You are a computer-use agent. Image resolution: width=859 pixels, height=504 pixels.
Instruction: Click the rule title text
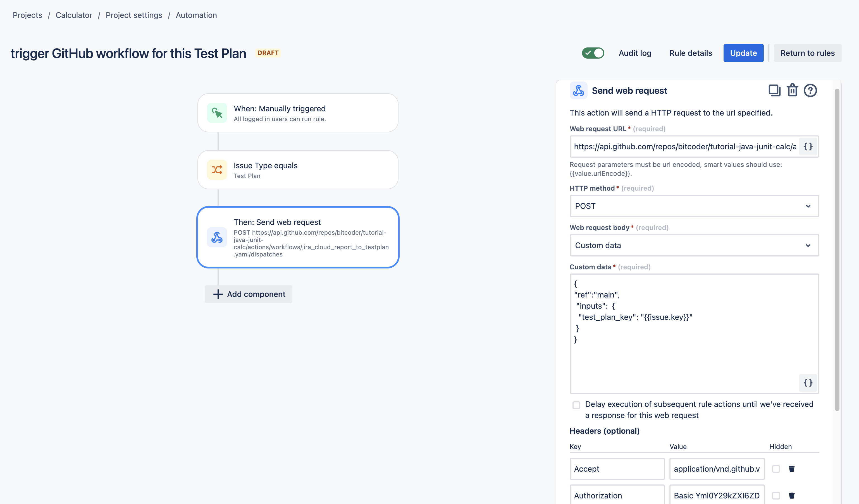(128, 54)
